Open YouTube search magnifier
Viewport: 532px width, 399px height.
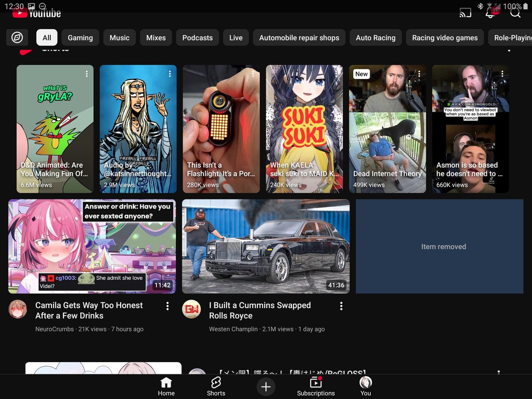(x=515, y=12)
